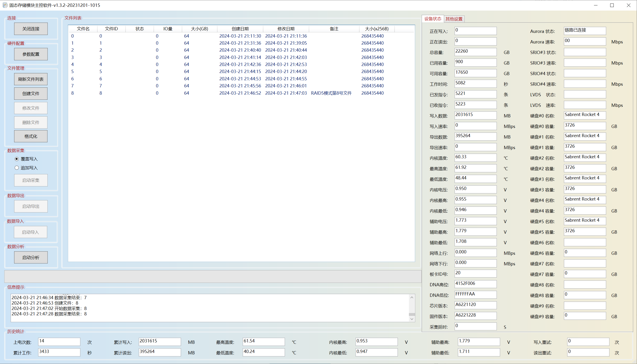Click 硬盘#0 名称 field Sabrent Rocket 4
Screen dimensions: 637x364
585,115
